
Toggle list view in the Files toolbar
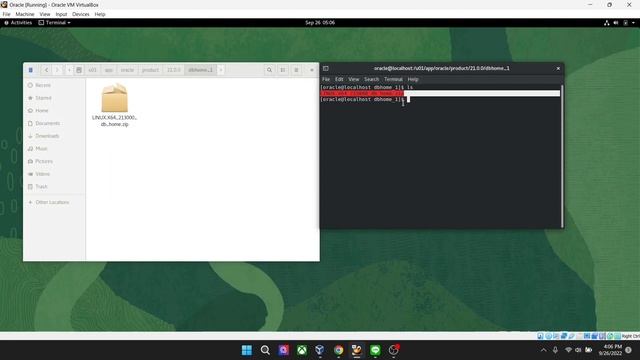282,70
